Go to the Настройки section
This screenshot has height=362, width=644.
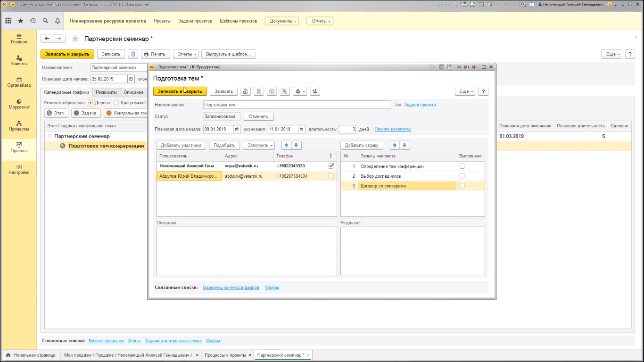tap(19, 169)
